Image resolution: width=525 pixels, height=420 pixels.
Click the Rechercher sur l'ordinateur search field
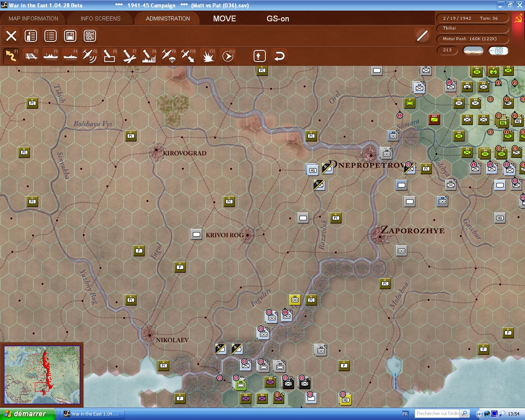click(437, 413)
